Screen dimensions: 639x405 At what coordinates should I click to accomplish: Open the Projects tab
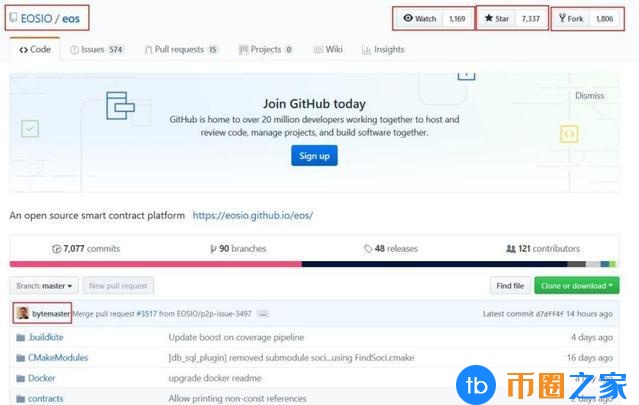click(x=265, y=50)
